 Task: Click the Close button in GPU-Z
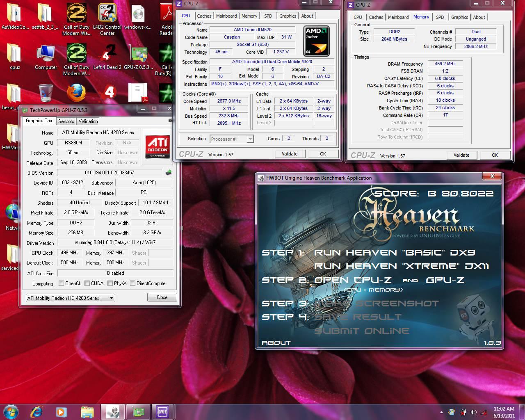pos(162,297)
